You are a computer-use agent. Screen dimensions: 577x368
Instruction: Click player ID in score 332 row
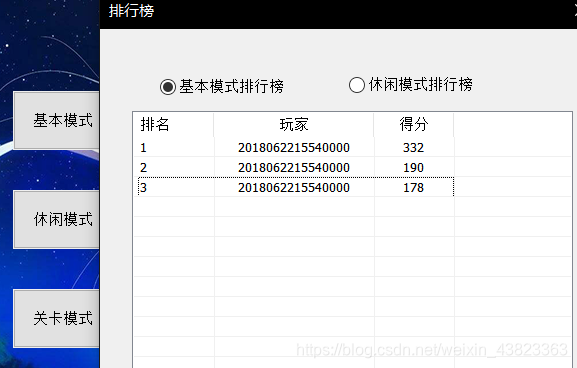[x=294, y=148]
